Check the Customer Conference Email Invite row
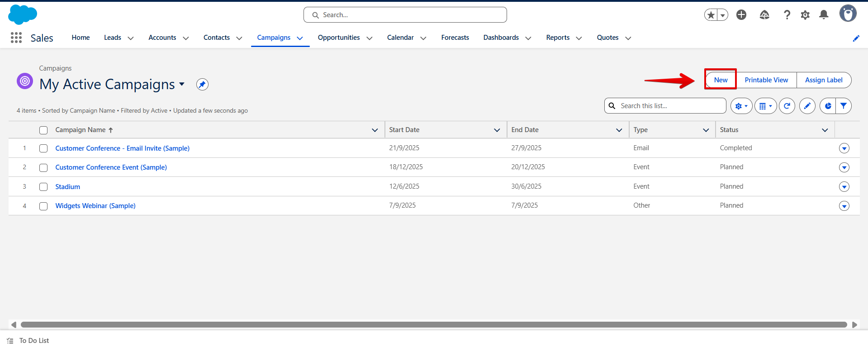The image size is (868, 347). point(43,148)
